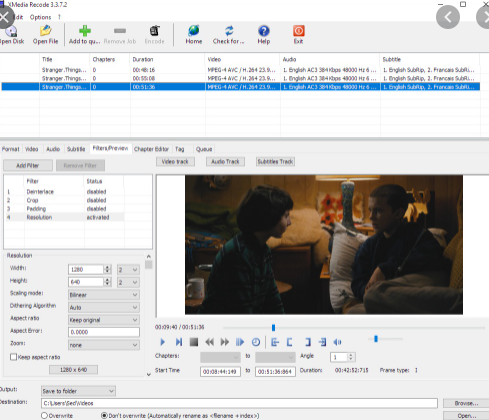Click the video seek position slider
The width and height of the screenshot is (489, 420).
(353, 328)
